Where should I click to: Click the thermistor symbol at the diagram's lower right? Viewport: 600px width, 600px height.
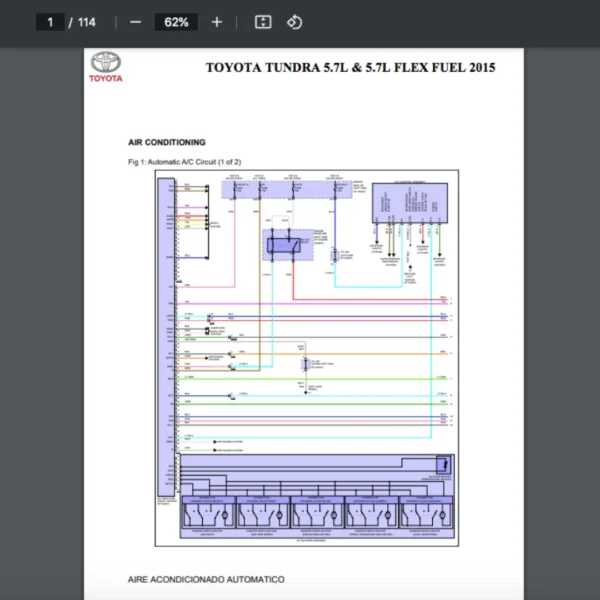pos(441,464)
